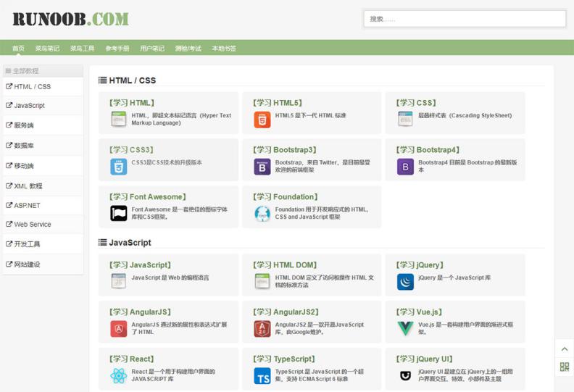Select Web Service in the sidebar
Screen dimensions: 574x392
(x=43, y=225)
